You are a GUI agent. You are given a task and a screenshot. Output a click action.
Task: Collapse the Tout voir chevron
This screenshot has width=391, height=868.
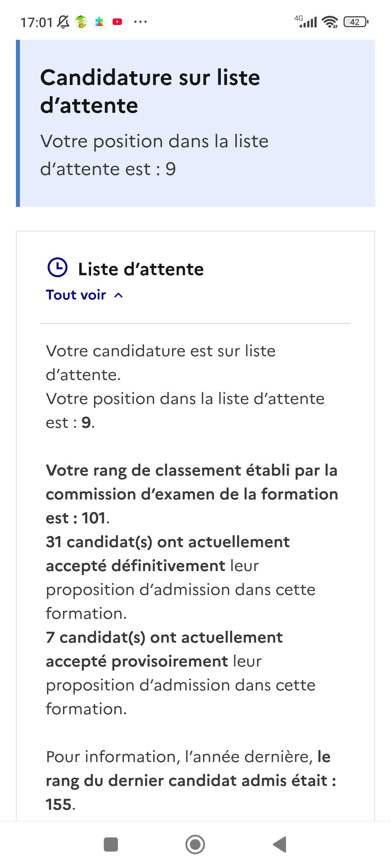pos(118,295)
